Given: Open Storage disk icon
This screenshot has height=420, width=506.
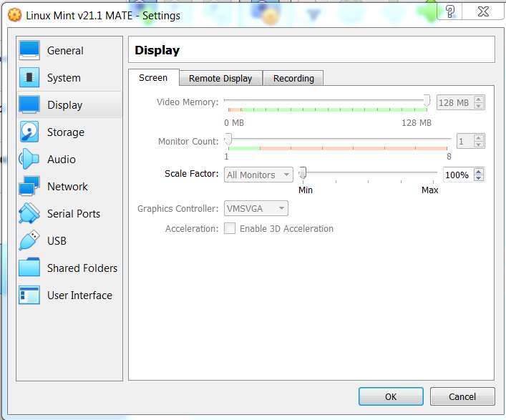Looking at the screenshot, I should [29, 132].
